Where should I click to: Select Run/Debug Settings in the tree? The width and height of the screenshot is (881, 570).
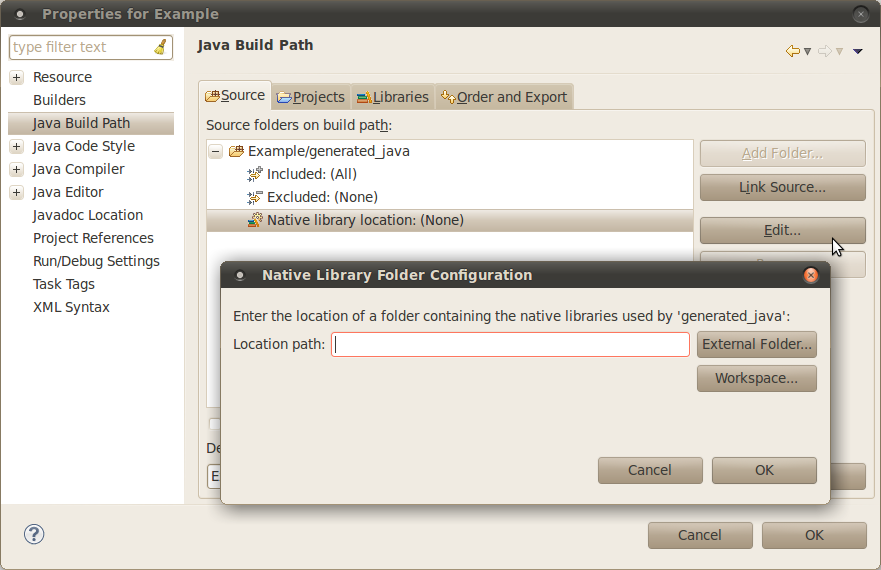[x=96, y=261]
